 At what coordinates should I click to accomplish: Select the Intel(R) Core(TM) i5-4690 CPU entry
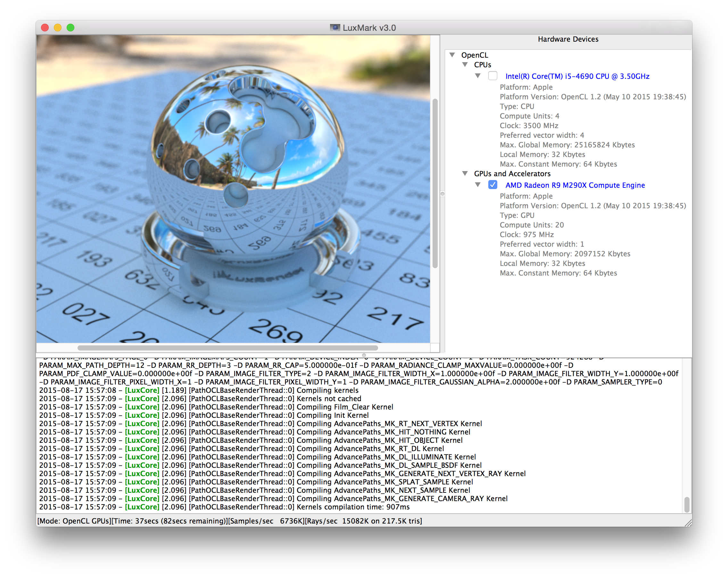click(x=577, y=76)
